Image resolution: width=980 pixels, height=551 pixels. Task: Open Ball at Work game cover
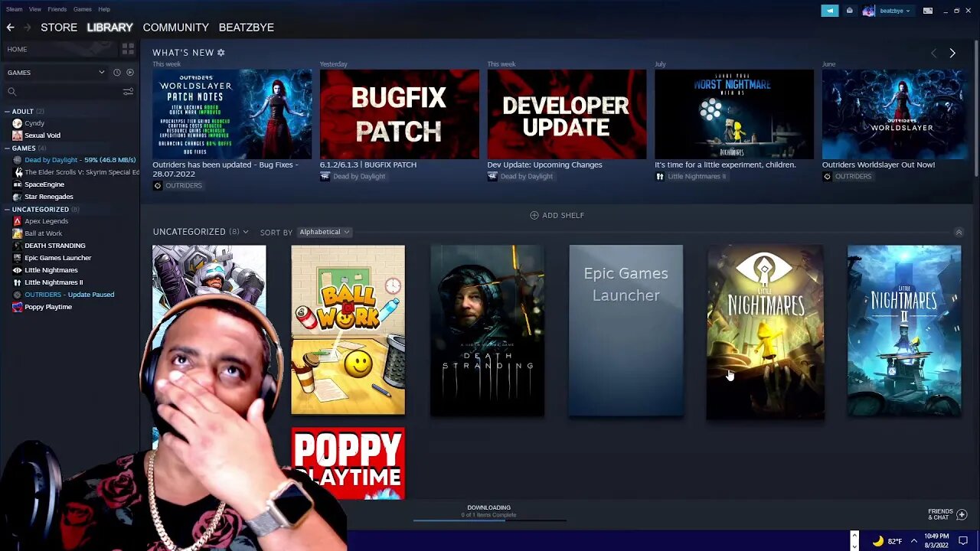[348, 330]
